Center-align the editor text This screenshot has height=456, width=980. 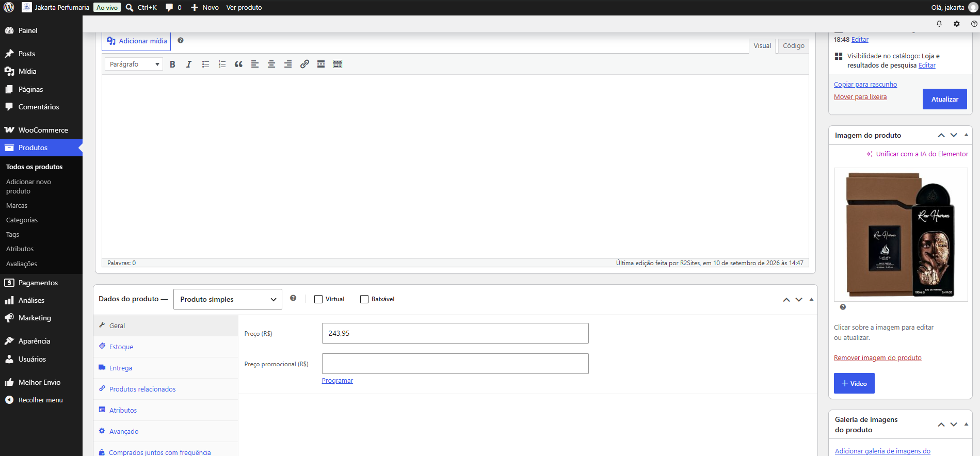tap(271, 64)
